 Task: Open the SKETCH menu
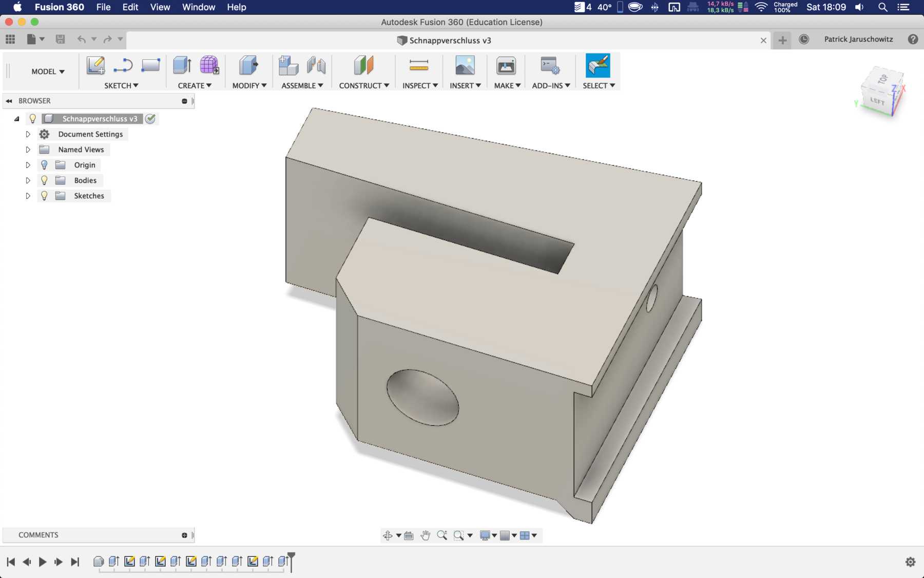[121, 86]
